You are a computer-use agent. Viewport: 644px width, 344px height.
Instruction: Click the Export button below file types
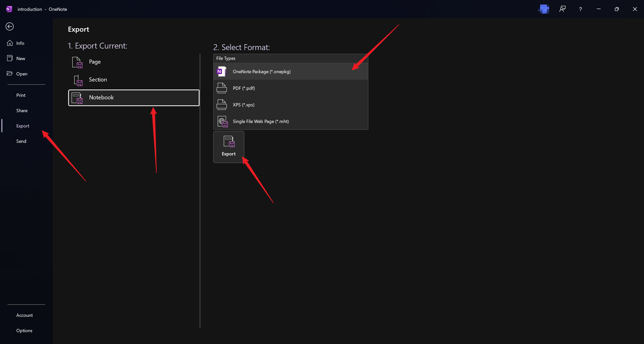pos(229,147)
